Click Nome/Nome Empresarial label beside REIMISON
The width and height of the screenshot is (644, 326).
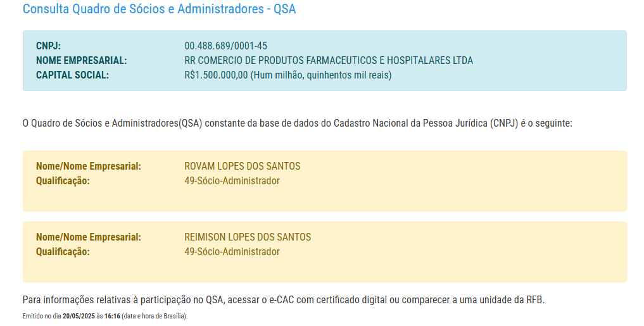coord(88,237)
